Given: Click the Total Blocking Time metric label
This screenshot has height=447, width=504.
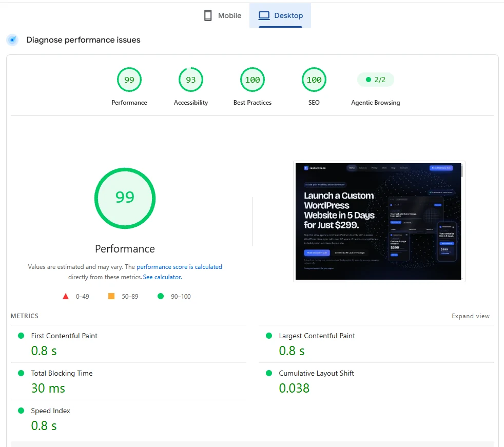Looking at the screenshot, I should [62, 374].
